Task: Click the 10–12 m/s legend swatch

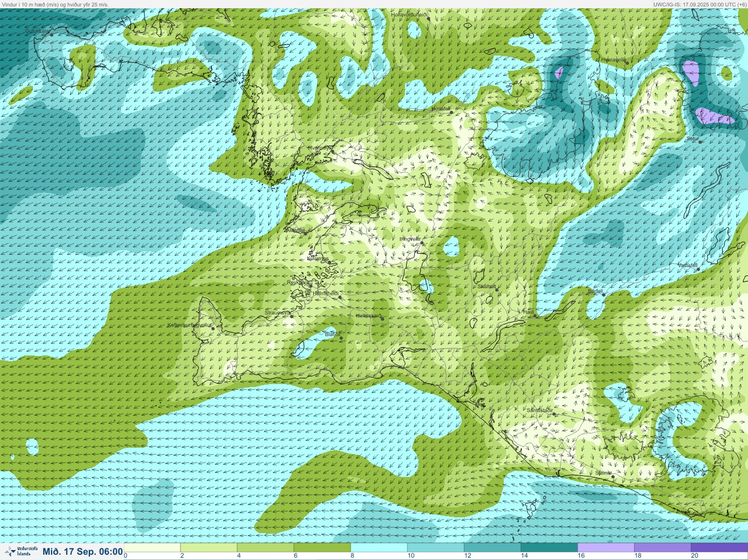Action: point(435,548)
